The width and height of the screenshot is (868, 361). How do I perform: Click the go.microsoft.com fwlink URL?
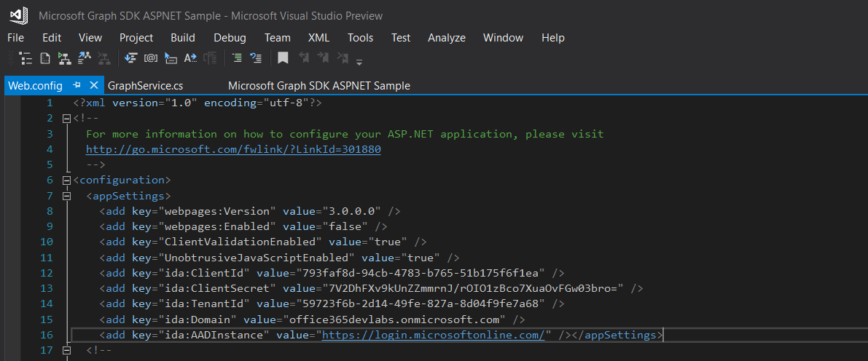[233, 149]
